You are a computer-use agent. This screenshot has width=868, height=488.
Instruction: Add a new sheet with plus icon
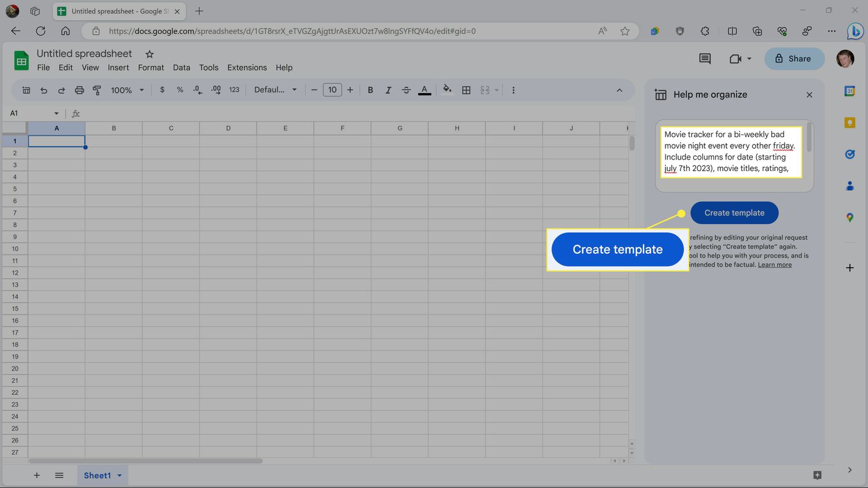[36, 475]
